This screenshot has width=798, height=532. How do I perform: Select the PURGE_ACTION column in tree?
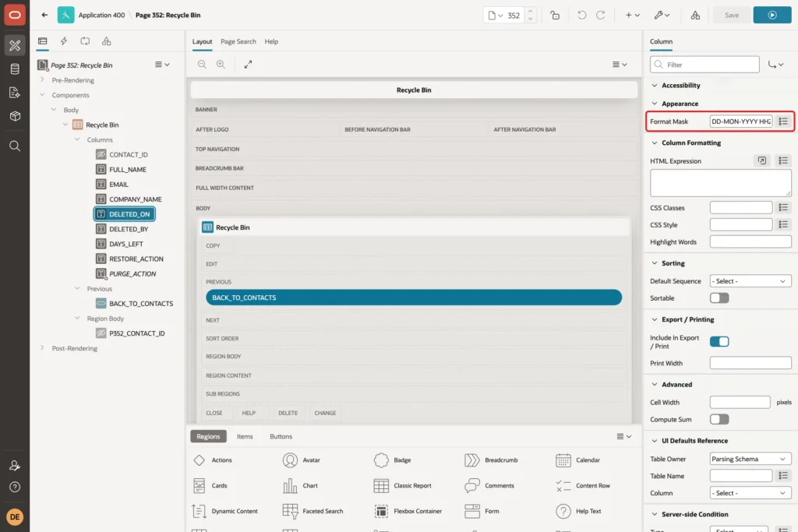pos(132,273)
